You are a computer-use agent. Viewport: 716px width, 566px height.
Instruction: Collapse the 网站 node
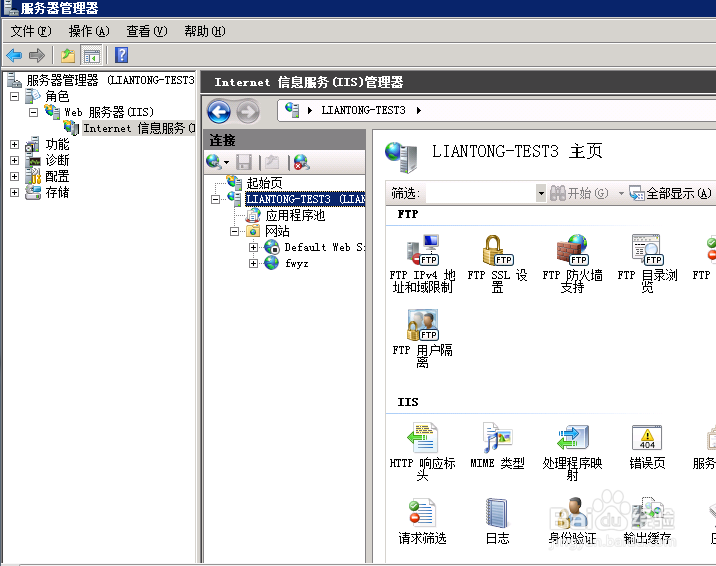[234, 231]
